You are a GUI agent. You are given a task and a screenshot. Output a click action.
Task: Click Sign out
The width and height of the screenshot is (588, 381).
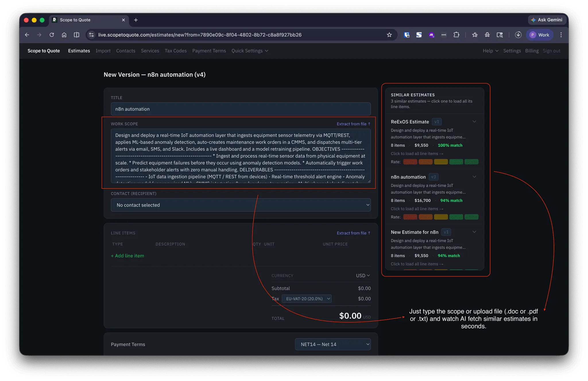(551, 51)
